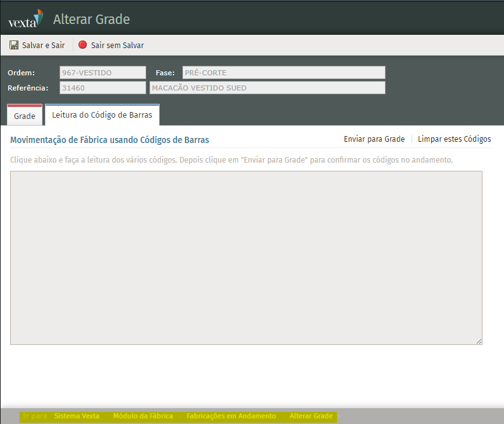Click the Fase field showing PRÉ-CORTE

(283, 73)
